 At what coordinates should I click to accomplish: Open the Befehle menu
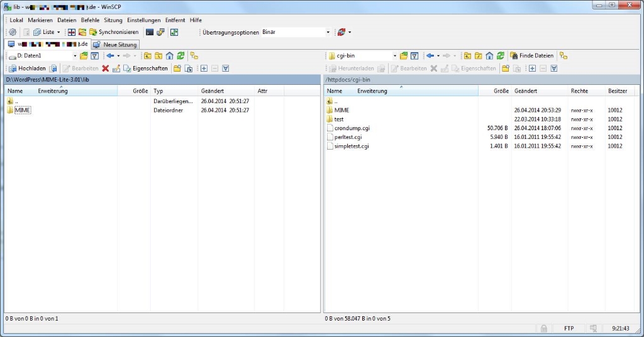90,20
